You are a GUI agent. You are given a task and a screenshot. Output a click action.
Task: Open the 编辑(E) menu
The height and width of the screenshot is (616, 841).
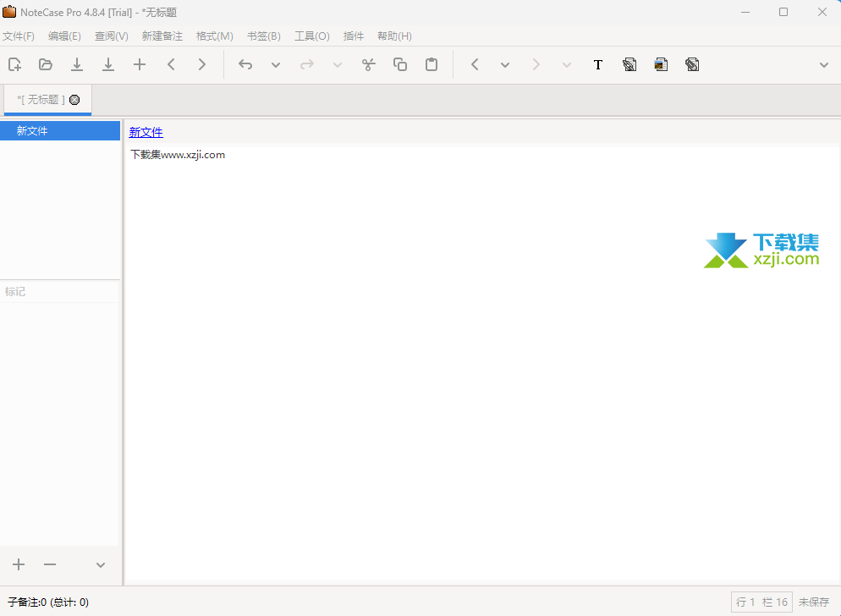(x=64, y=36)
